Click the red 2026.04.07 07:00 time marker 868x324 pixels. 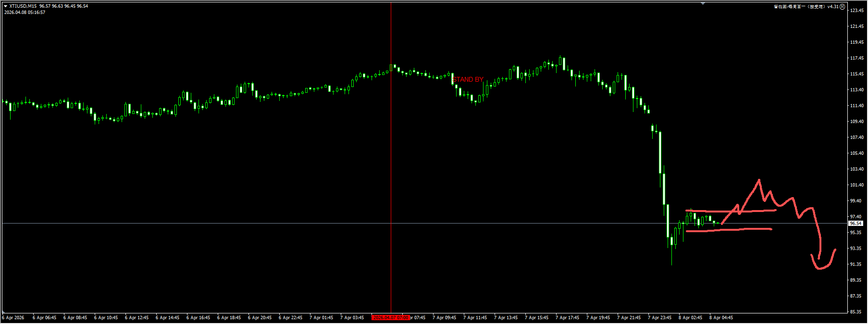click(x=390, y=318)
